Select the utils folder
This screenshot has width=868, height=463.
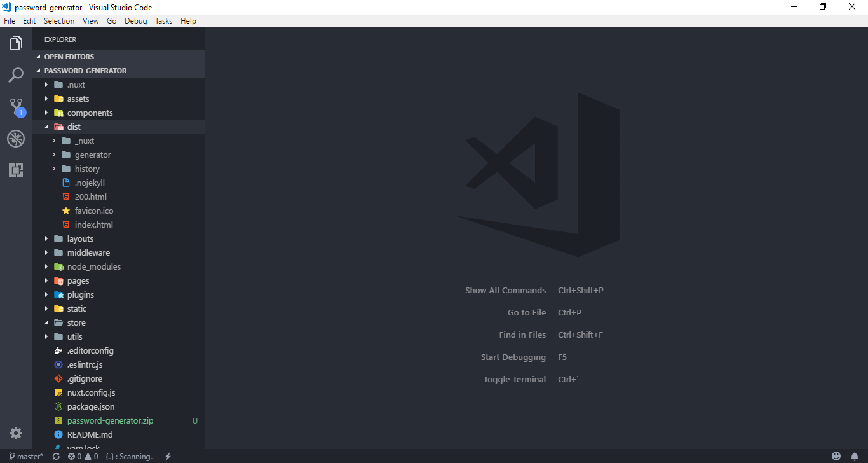point(119,336)
